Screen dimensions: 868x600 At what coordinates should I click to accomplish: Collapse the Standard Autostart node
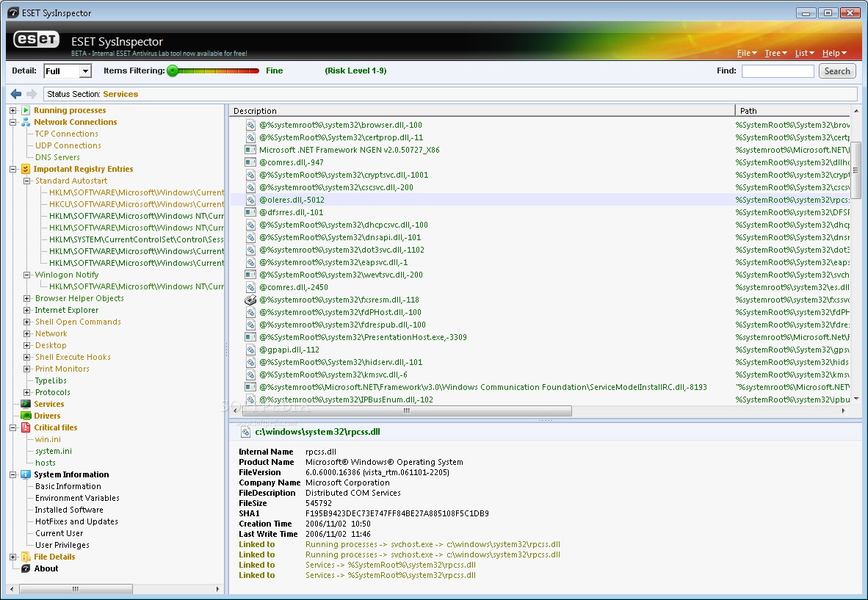[x=26, y=181]
